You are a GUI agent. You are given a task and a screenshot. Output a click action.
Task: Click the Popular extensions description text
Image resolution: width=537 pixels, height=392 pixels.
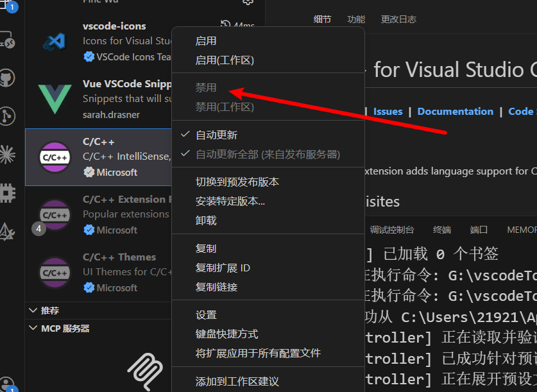tap(126, 214)
